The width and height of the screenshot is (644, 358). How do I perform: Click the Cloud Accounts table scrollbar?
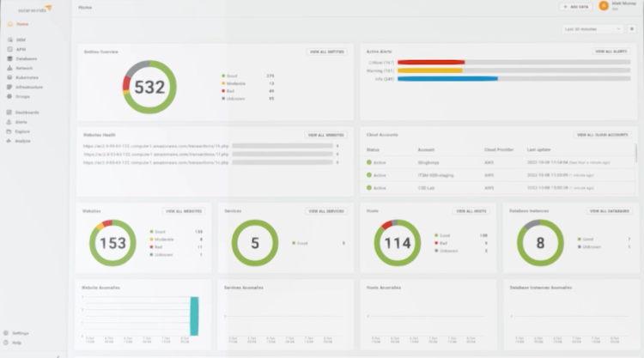point(635,153)
